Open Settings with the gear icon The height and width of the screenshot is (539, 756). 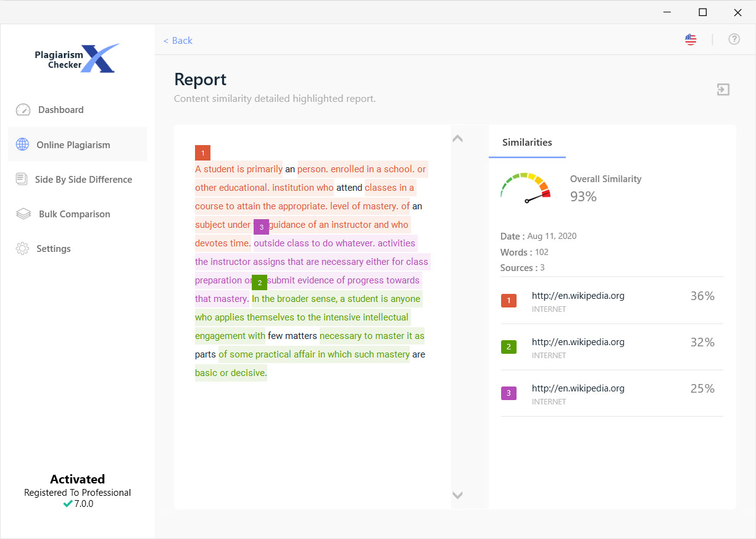(x=22, y=248)
